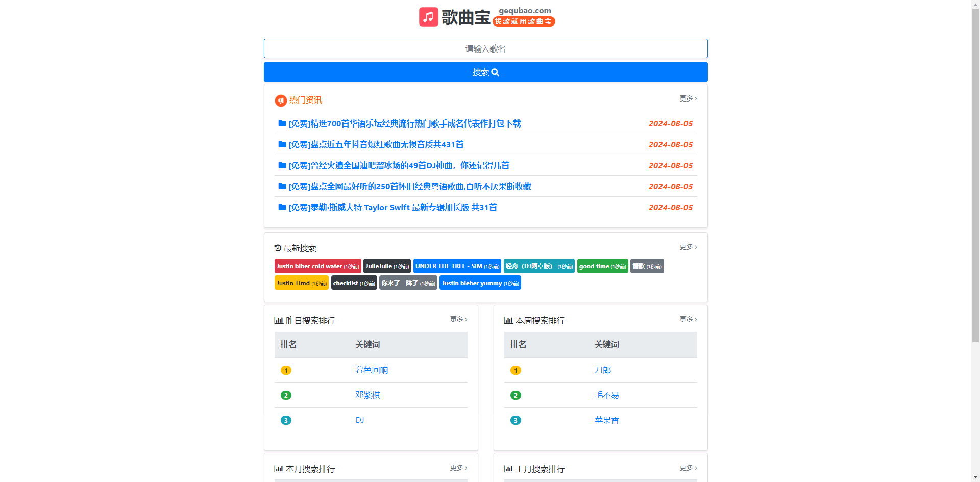Select the 轻舟 (DJ阿卓版) tag
Screen dimensions: 980x482
[539, 266]
